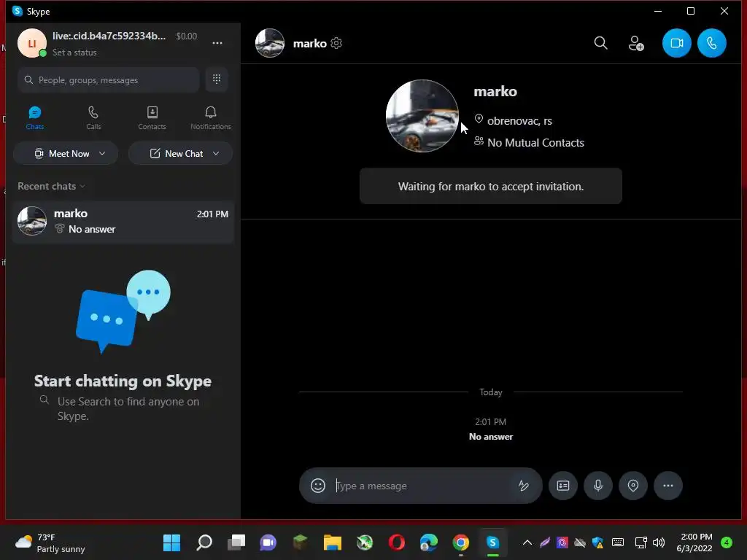Click the Type a message field
The height and width of the screenshot is (560, 747).
[422, 486]
